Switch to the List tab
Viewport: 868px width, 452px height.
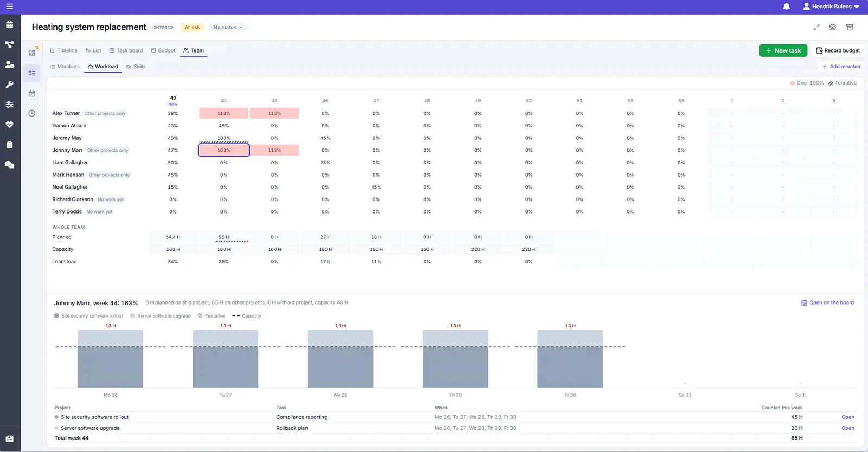tap(93, 50)
